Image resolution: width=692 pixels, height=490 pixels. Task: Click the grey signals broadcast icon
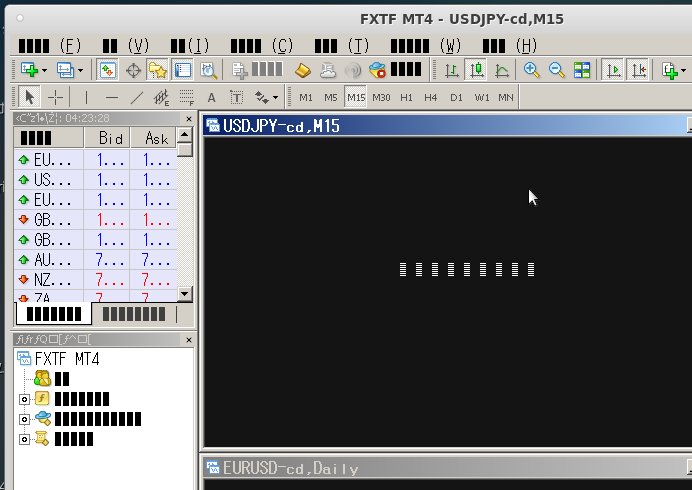[353, 71]
